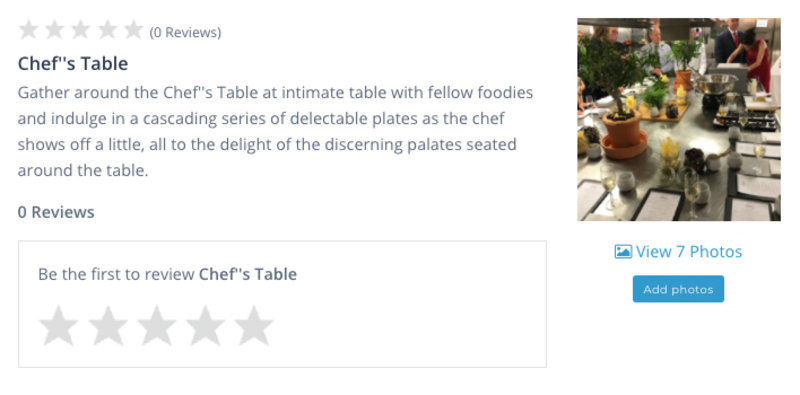Open the Chef's Table photo thumbnail
This screenshot has height=395, width=800.
point(679,119)
